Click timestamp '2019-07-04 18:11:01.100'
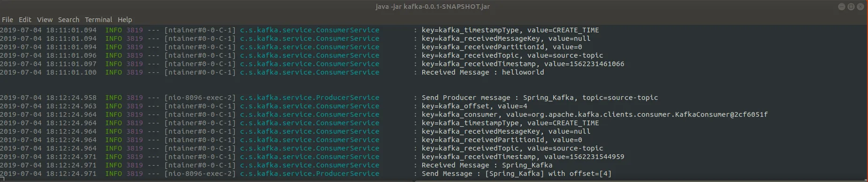868x182 pixels. coord(48,72)
